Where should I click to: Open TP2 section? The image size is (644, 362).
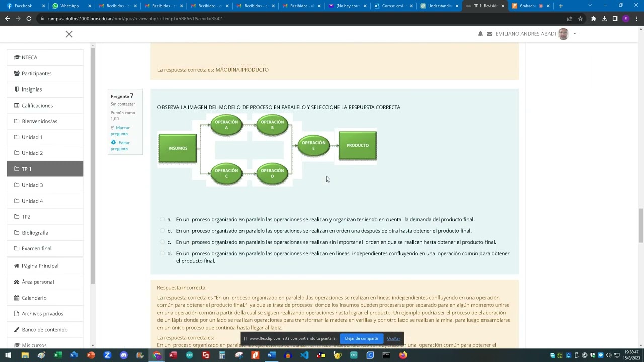tap(45, 217)
